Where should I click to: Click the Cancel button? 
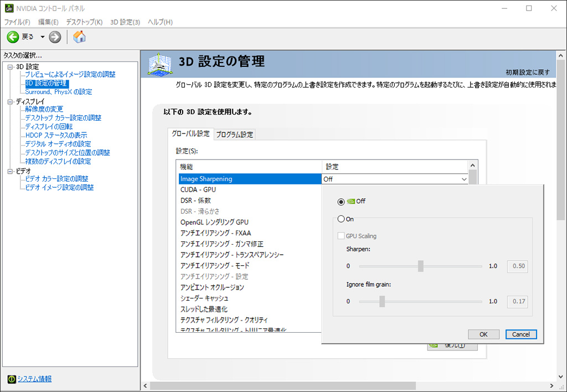click(x=521, y=334)
